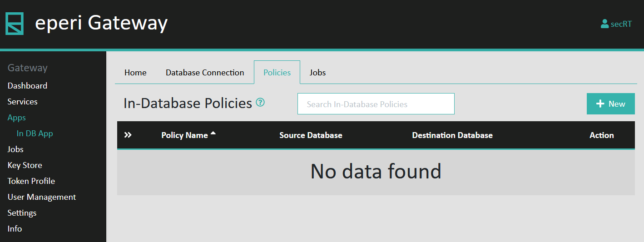Click the Source Database column header
The image size is (644, 242).
pos(311,135)
